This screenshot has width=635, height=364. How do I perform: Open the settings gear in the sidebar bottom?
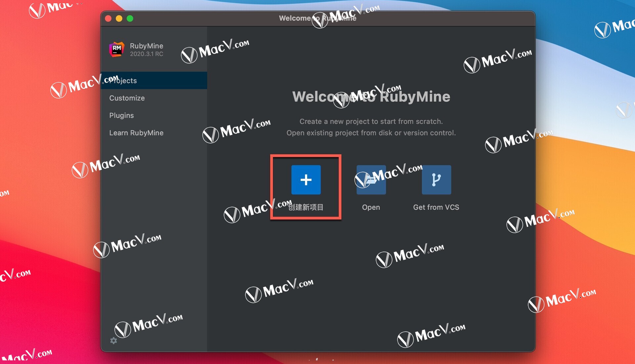coord(114,341)
